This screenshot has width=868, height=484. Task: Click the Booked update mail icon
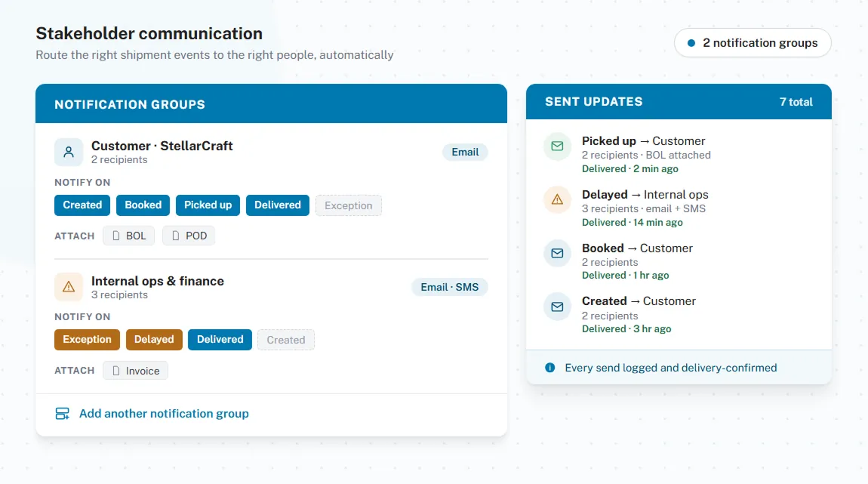(558, 253)
